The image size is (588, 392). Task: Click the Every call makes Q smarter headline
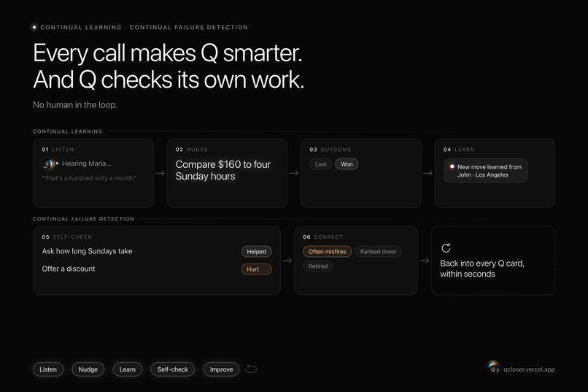coord(167,53)
